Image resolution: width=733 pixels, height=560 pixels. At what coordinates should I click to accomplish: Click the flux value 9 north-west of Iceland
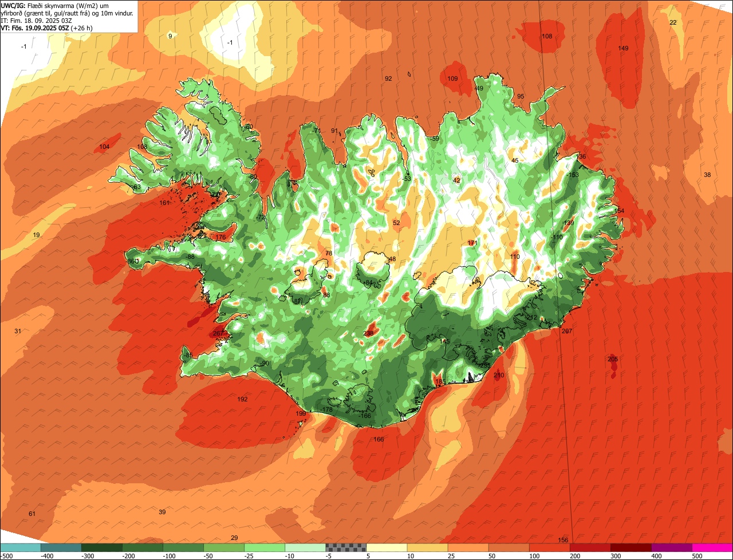pos(170,36)
